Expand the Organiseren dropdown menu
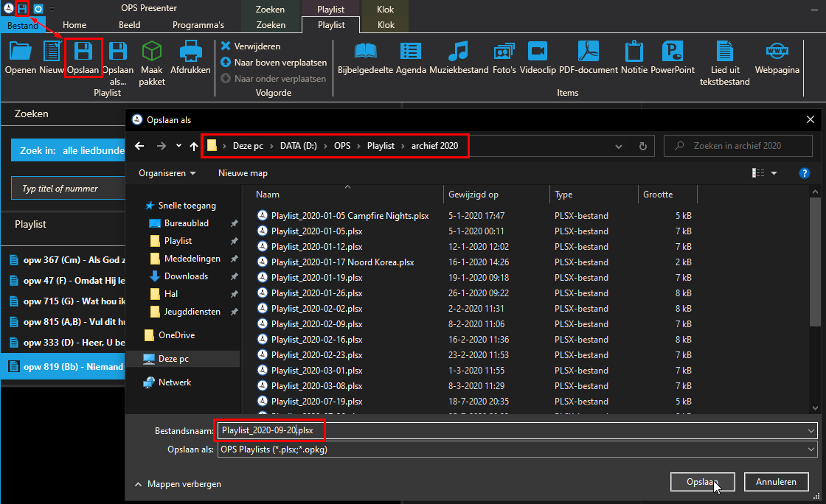Viewport: 826px width, 504px height. [x=167, y=173]
